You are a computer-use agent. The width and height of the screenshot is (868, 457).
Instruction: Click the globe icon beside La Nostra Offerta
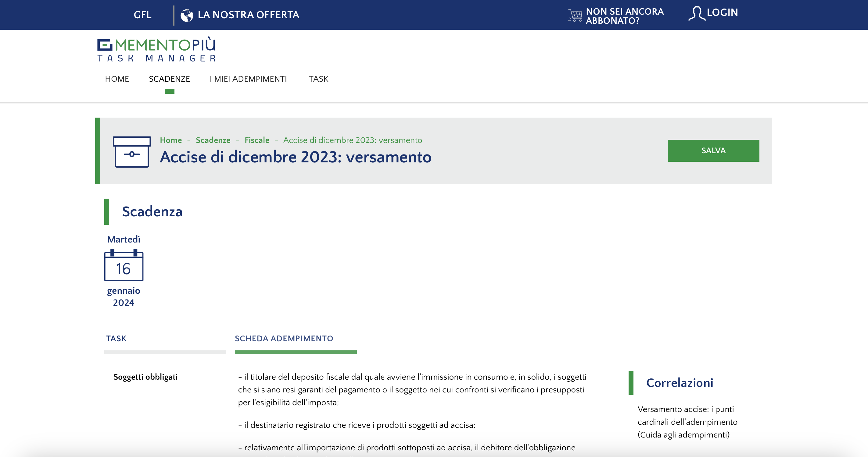point(187,15)
